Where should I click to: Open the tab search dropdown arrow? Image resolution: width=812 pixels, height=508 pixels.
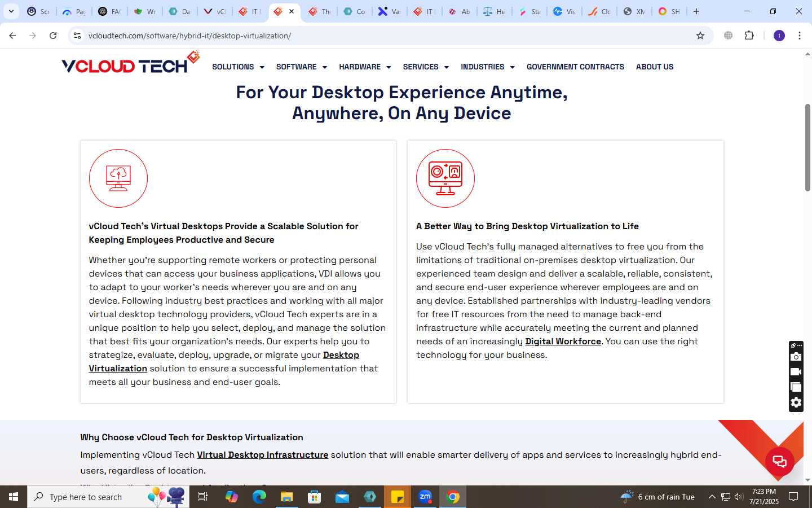pyautogui.click(x=11, y=11)
